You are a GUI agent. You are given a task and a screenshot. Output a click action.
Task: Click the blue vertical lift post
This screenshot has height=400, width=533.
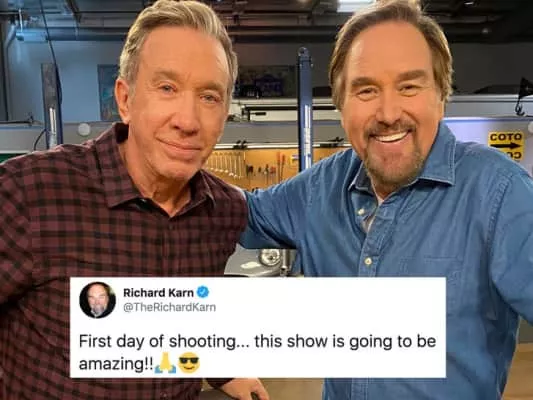304,109
